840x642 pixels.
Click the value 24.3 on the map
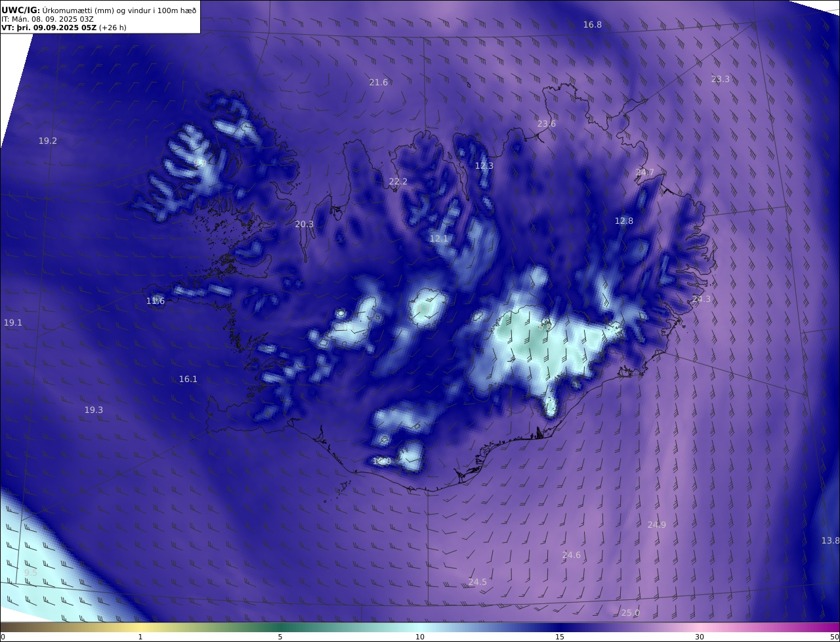click(x=702, y=299)
